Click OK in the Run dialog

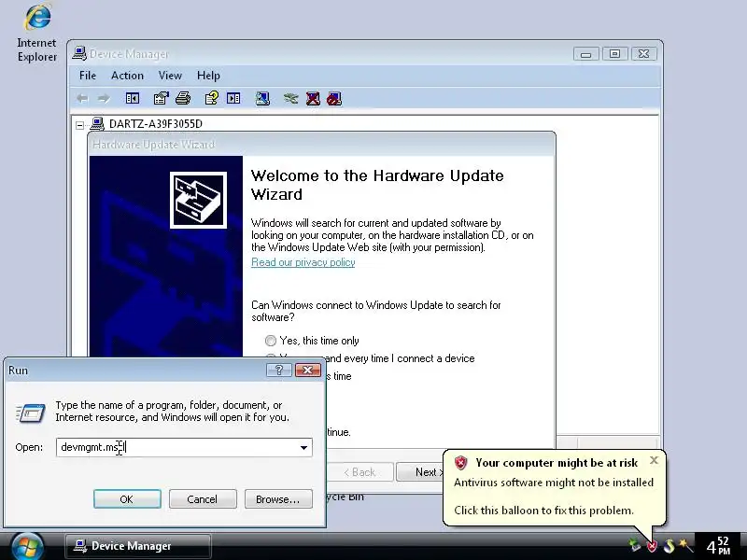click(127, 499)
